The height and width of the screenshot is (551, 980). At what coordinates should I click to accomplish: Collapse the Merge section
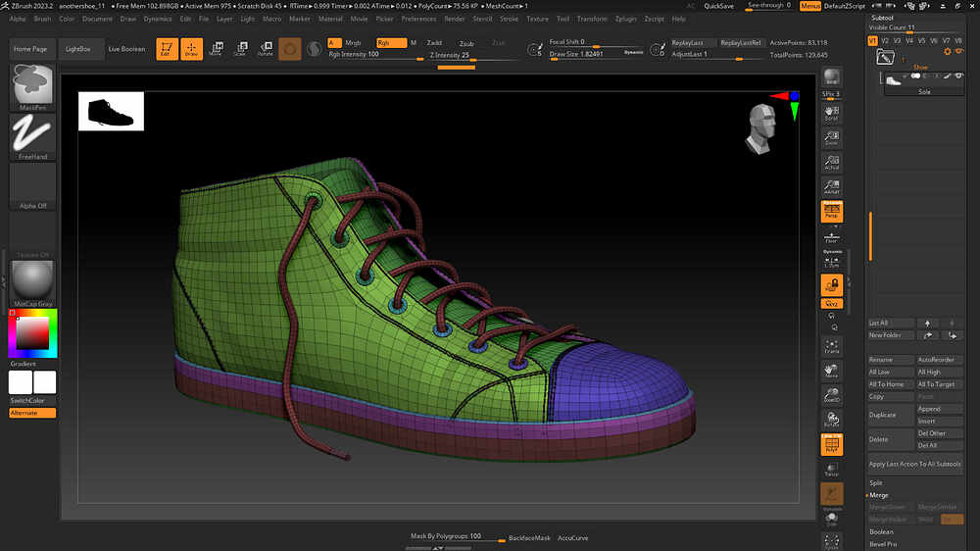tap(879, 495)
